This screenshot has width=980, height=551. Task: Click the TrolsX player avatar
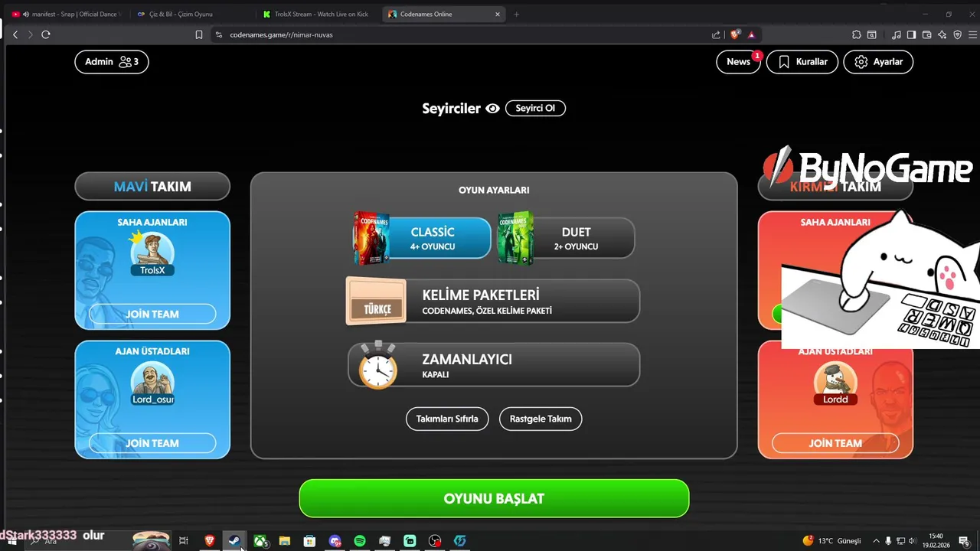click(152, 253)
